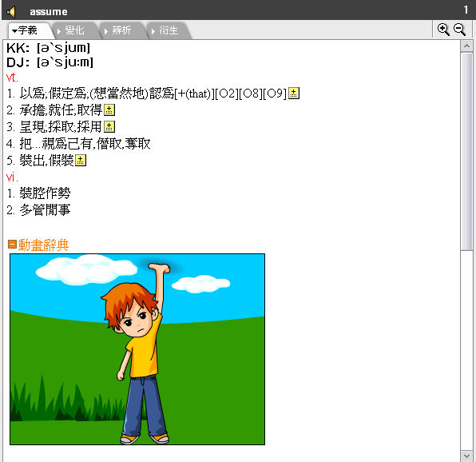The width and height of the screenshot is (476, 462).
Task: Collapse the 動畫辭典 section with minus icon
Action: tap(12, 245)
